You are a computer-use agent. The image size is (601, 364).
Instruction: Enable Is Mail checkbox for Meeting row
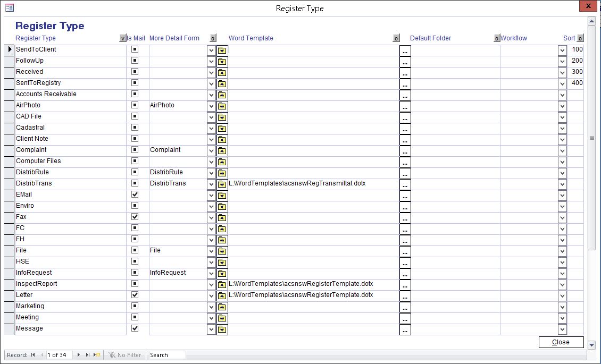tap(135, 317)
